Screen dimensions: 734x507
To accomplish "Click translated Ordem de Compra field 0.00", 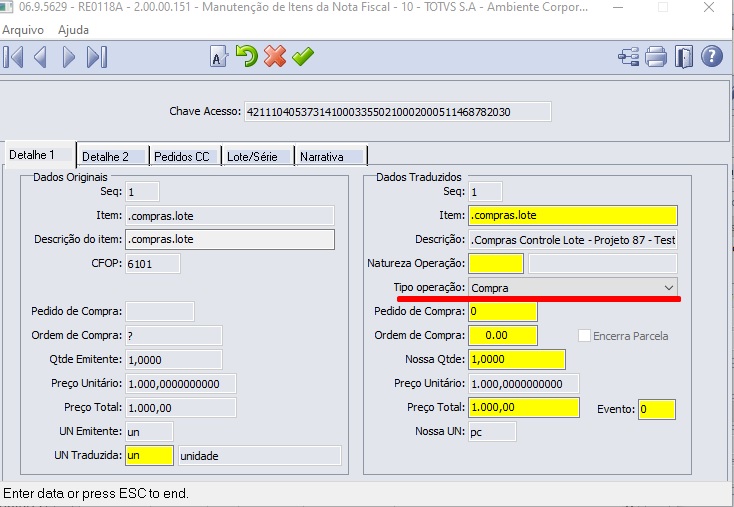I will [x=503, y=335].
